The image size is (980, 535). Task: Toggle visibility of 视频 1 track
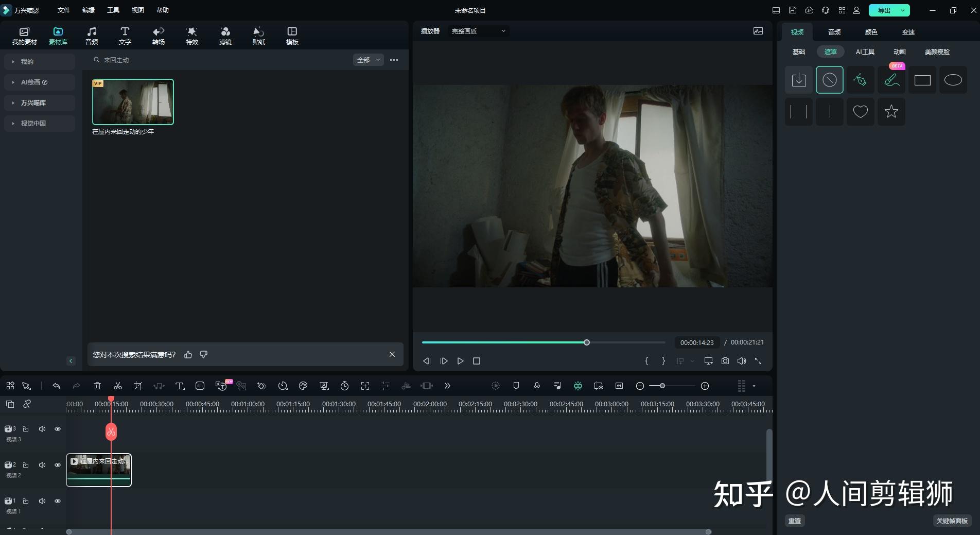[58, 501]
